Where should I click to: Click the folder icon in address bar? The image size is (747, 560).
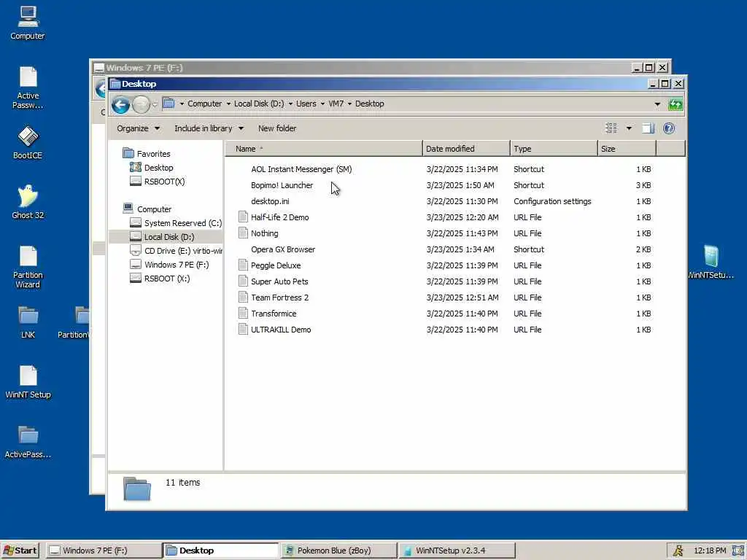pos(169,104)
